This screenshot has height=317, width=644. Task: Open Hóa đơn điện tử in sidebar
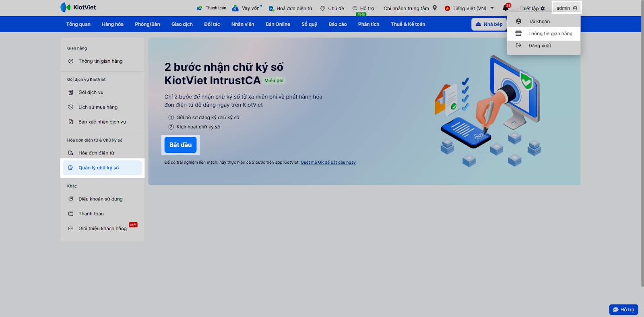[102, 153]
